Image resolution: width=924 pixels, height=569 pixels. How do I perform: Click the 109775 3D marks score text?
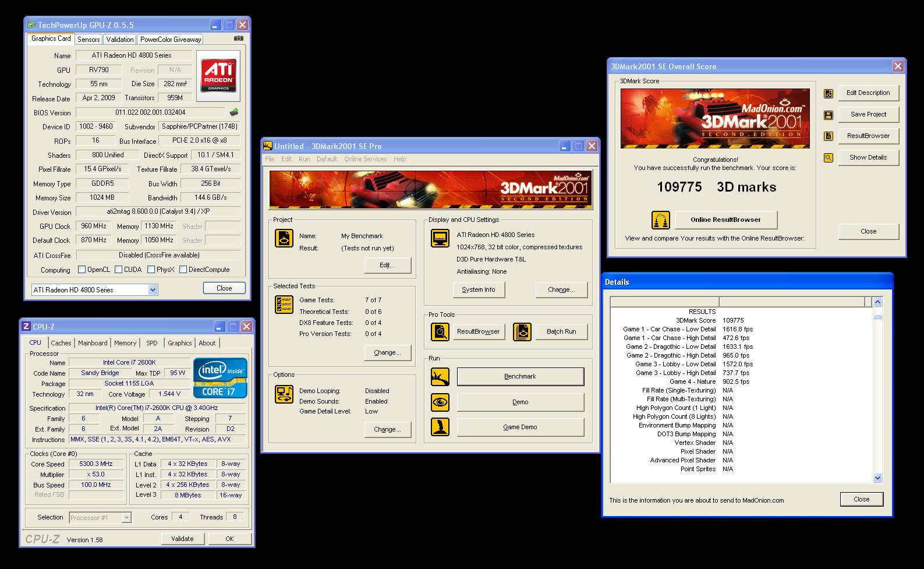tap(716, 187)
